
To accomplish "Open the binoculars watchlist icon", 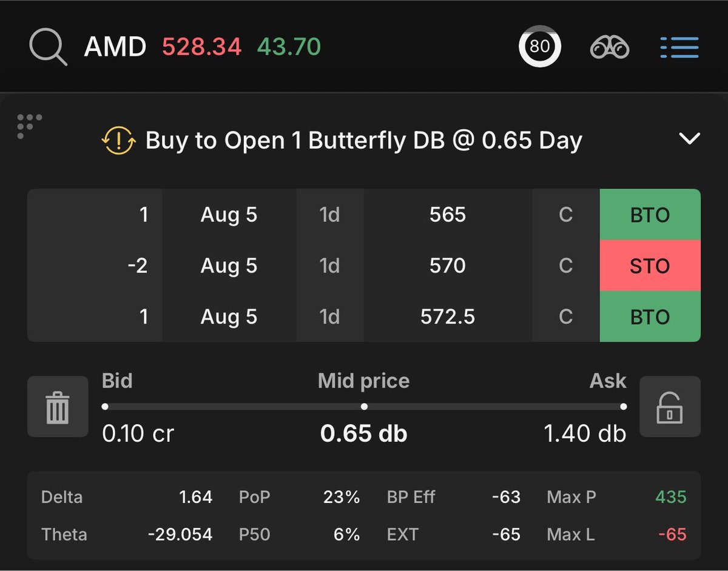I will [610, 47].
